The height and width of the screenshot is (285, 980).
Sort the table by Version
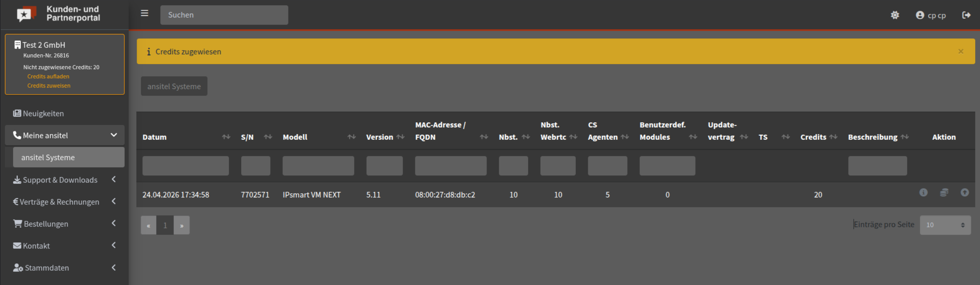tap(401, 137)
